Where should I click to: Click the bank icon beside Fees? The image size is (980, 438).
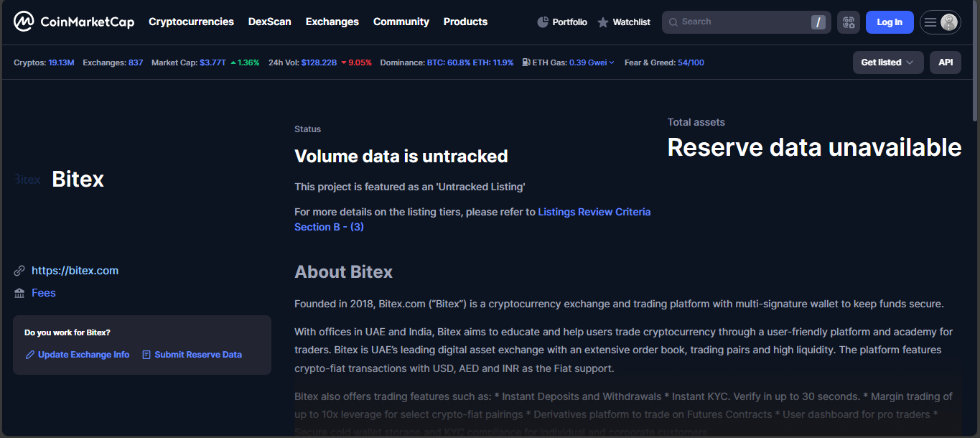point(19,293)
